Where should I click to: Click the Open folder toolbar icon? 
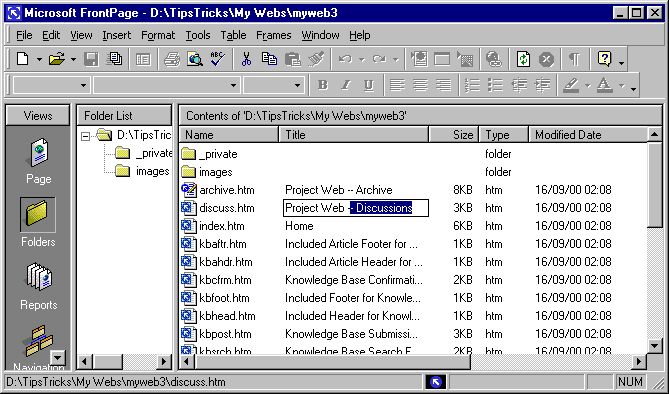[56, 59]
